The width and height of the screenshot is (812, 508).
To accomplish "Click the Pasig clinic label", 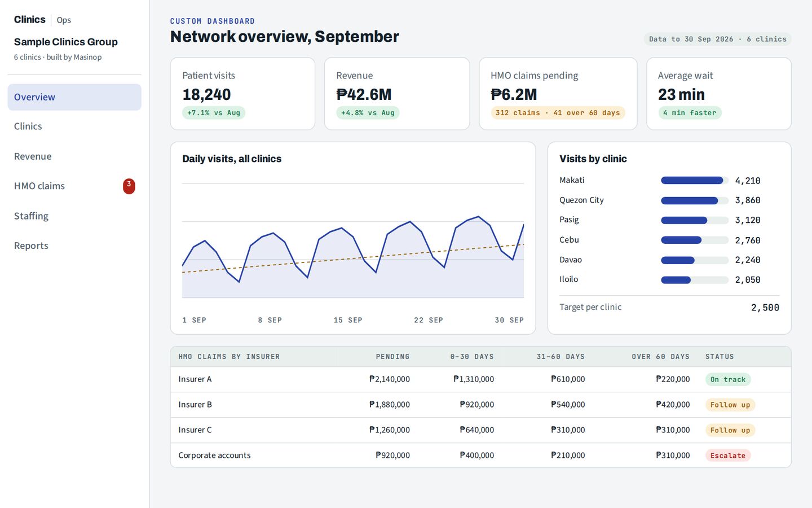I will 569,220.
